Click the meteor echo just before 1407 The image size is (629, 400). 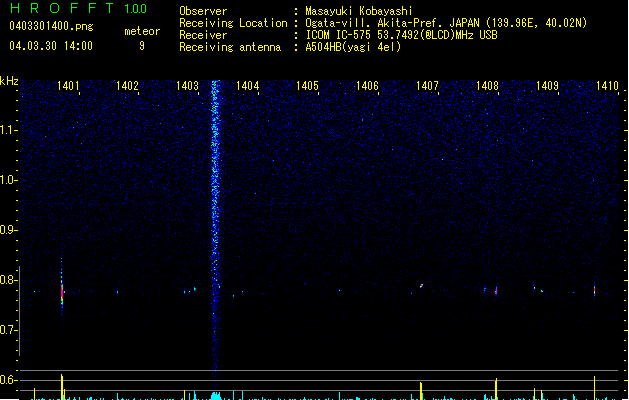[x=421, y=286]
